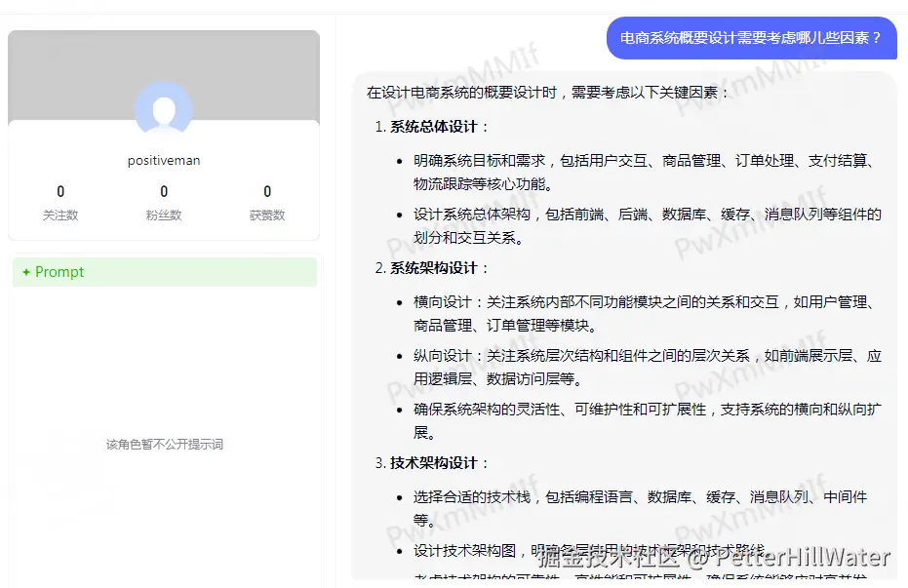
Task: Click the bullet starting 选择合适的技术栈
Action: click(640, 508)
